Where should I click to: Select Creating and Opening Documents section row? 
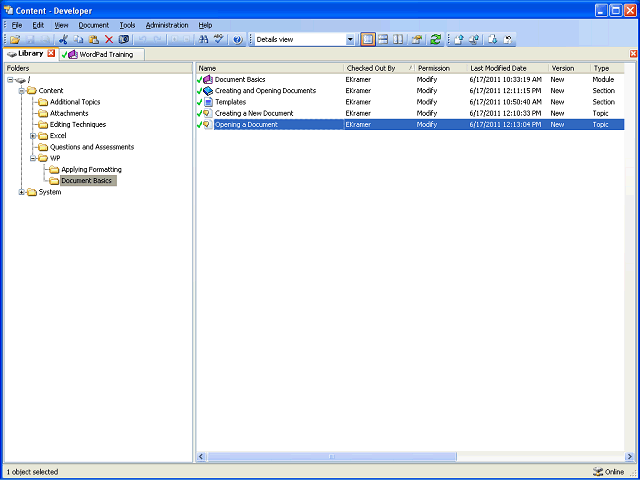tap(410, 91)
